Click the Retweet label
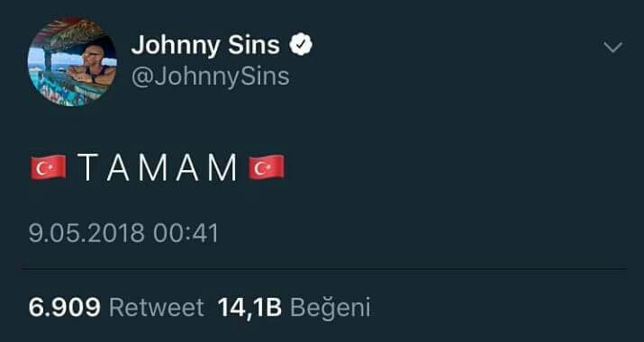 (157, 307)
